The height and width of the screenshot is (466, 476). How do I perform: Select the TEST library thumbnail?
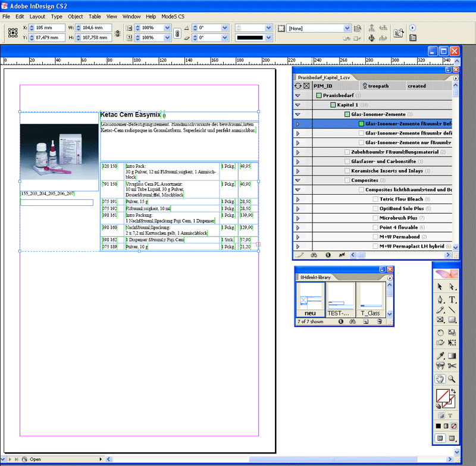[341, 300]
